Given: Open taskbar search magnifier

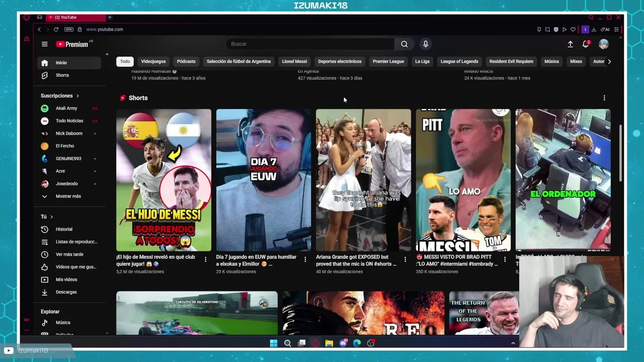Looking at the screenshot, I should (x=287, y=343).
